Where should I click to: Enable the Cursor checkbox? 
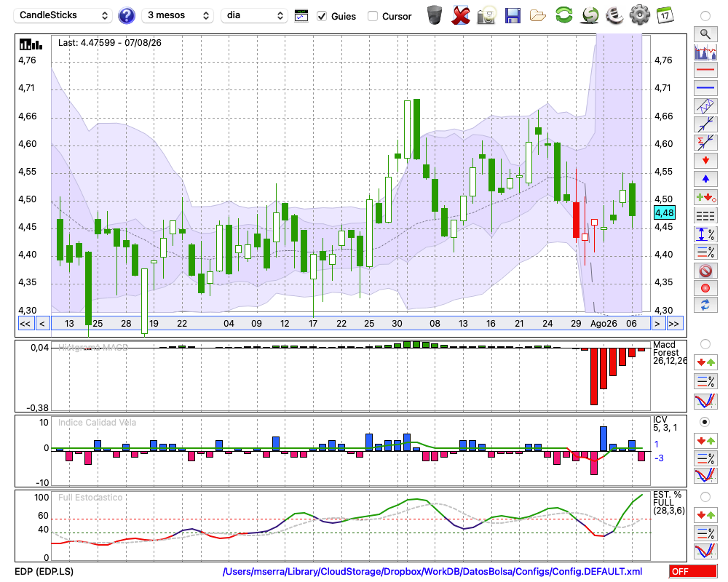372,16
